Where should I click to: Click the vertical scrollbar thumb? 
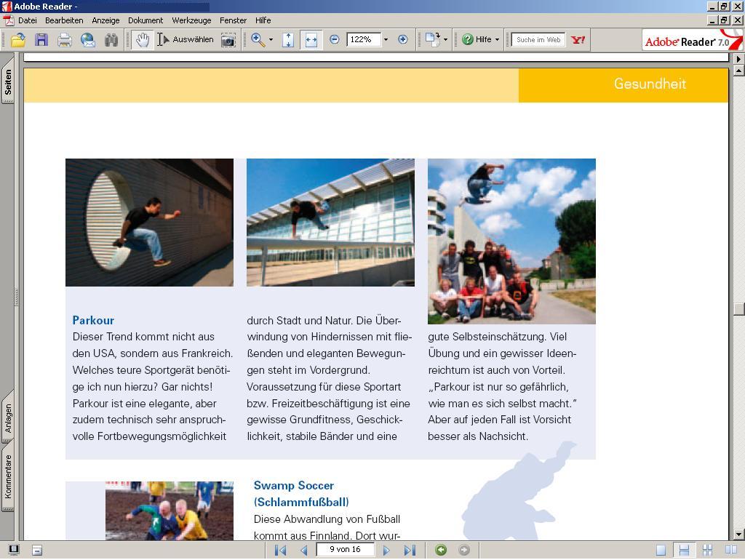(x=738, y=309)
